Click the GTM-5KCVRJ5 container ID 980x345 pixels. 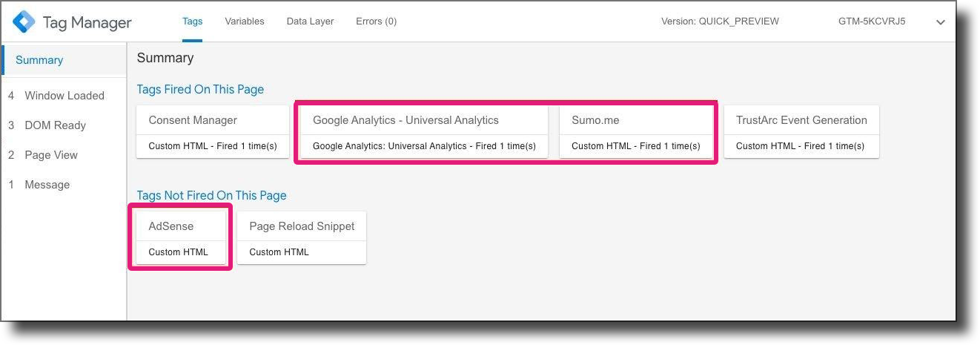(872, 22)
